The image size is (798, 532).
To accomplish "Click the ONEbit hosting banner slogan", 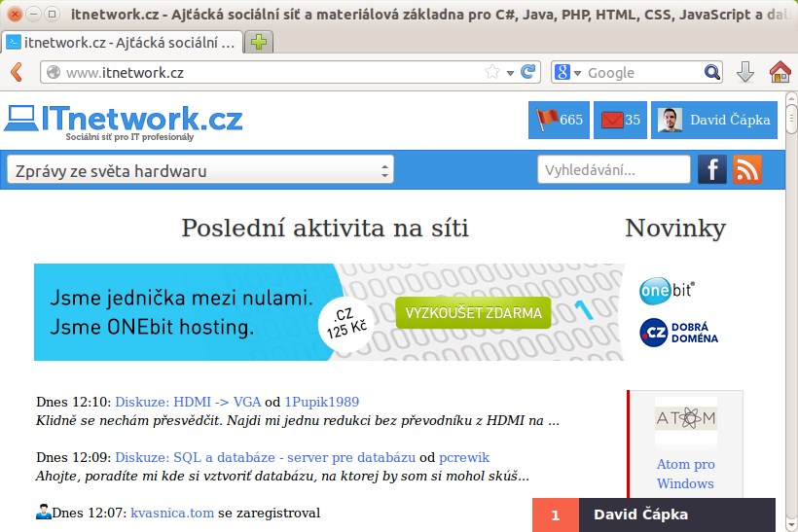I will pos(181,312).
